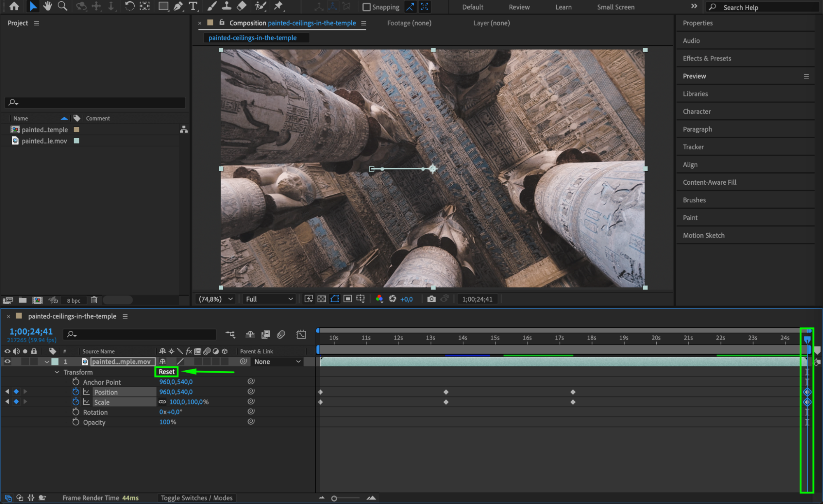Screen dimensions: 823x504
Task: Take a snapshot with camera icon
Action: click(x=431, y=299)
